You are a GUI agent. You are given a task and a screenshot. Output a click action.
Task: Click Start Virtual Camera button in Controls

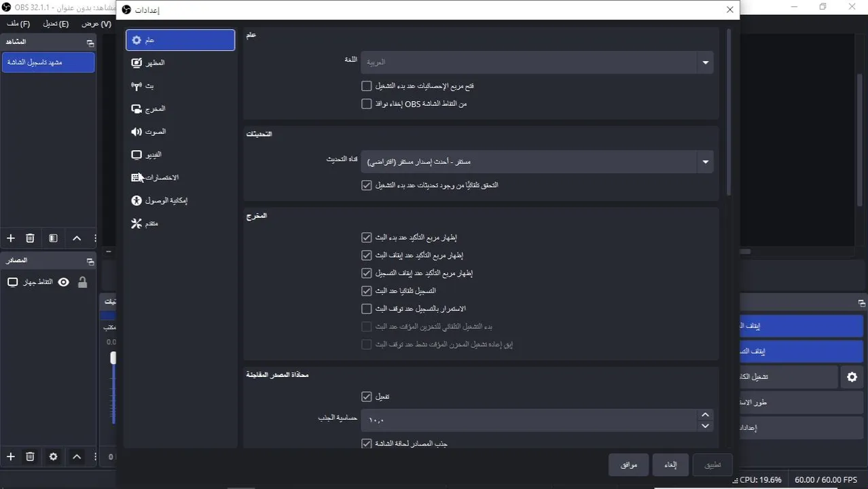[788, 377]
